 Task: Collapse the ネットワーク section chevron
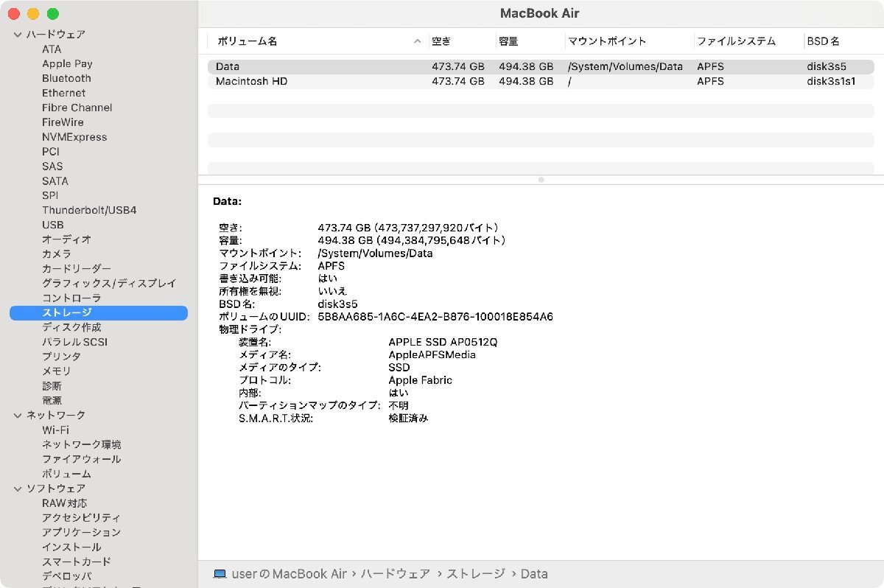[18, 416]
